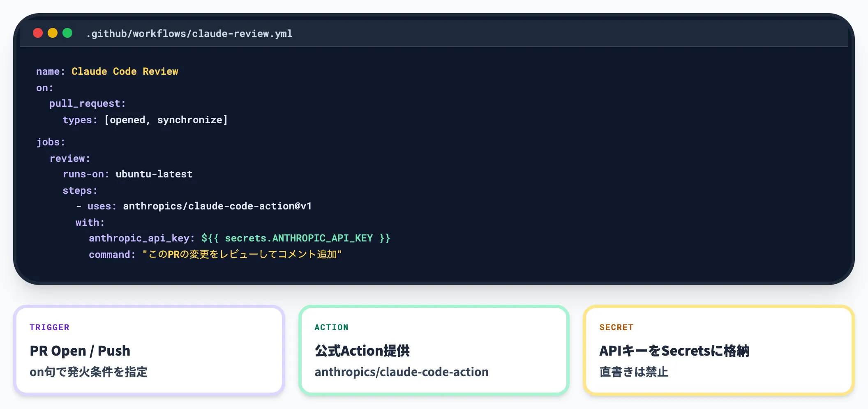Click the 'types:' key

pyautogui.click(x=80, y=120)
